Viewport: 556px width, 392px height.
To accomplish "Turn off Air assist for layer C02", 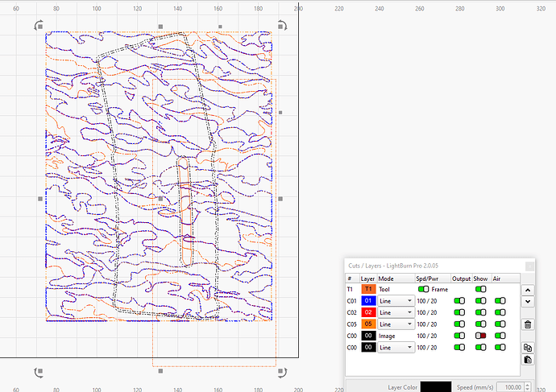I will pos(500,312).
